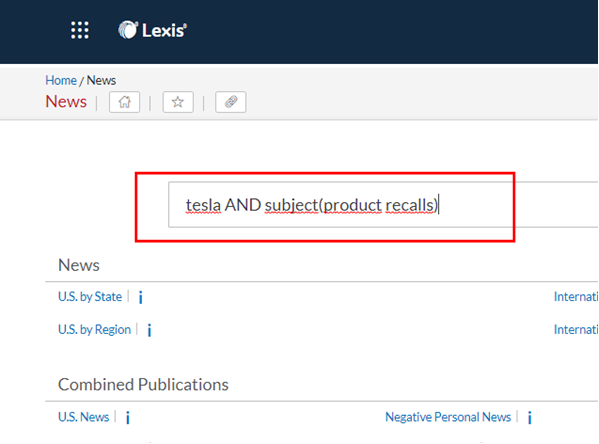Click the home icon button beside News
Viewport: 599px width, 444px height.
[125, 102]
